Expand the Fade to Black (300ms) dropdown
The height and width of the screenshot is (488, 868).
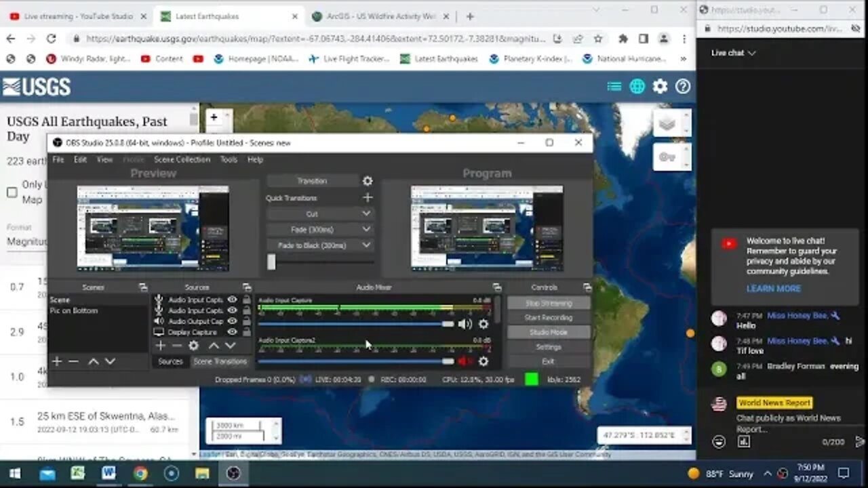(366, 245)
